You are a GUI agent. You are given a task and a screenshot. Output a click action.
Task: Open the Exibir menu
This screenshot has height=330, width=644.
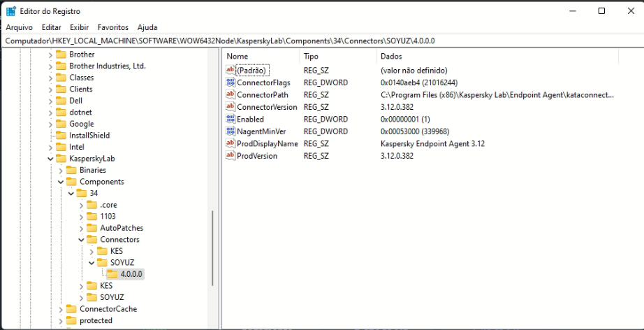click(x=79, y=27)
